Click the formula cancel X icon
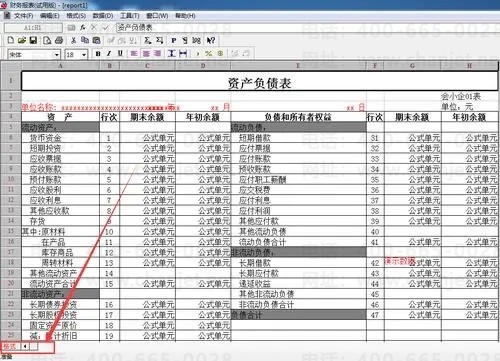This screenshot has width=500, height=361. pos(94,28)
